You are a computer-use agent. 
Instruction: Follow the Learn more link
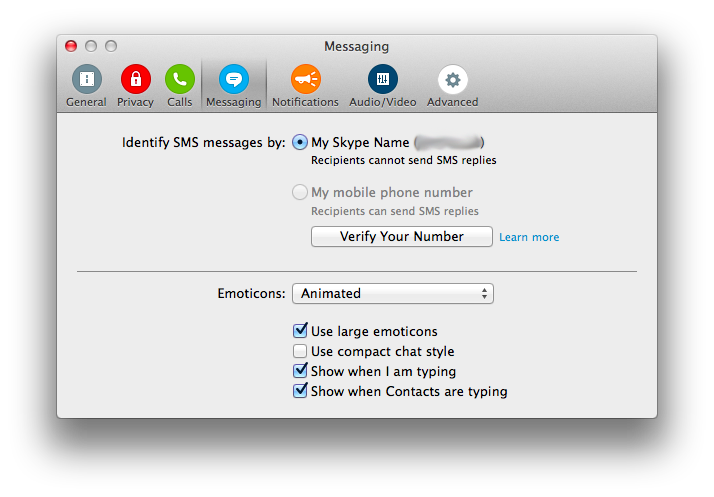click(529, 237)
